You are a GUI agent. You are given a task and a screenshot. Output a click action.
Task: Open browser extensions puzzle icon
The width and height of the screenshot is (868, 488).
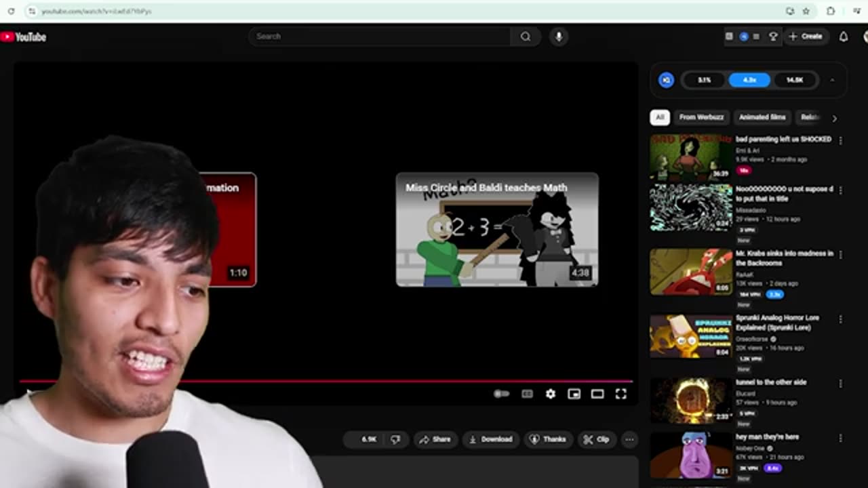coord(831,11)
